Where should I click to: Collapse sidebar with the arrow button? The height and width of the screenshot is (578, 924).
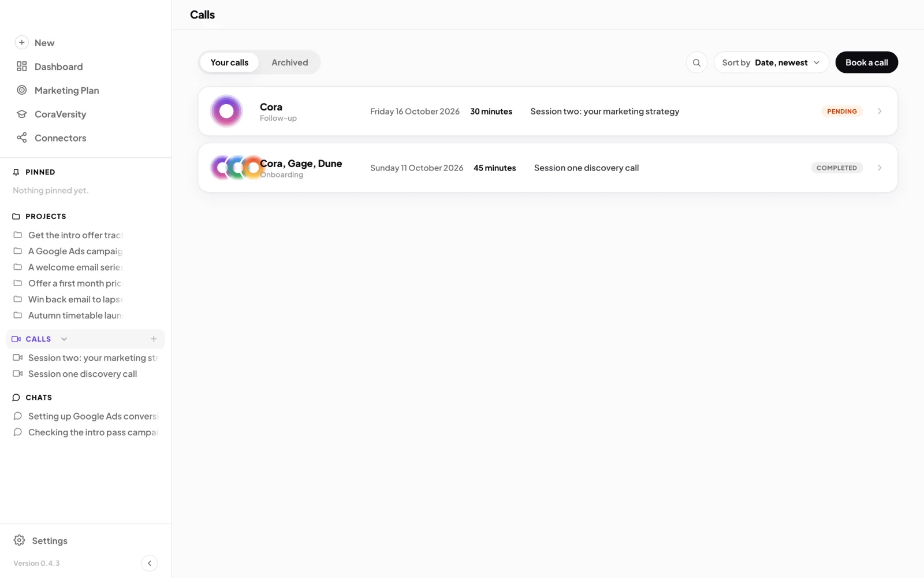(x=150, y=563)
